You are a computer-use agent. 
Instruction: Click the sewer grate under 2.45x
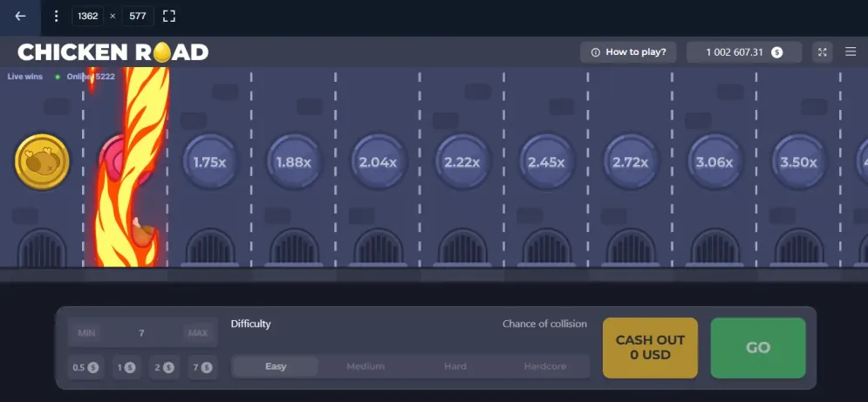pos(546,248)
